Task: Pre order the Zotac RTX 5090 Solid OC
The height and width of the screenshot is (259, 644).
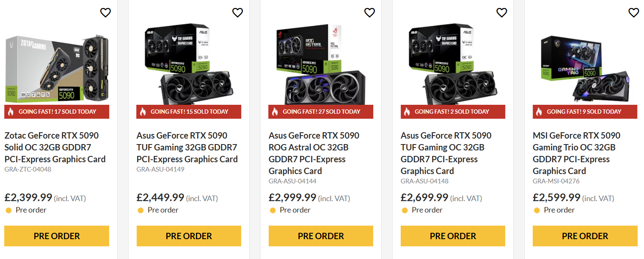Action: (57, 236)
